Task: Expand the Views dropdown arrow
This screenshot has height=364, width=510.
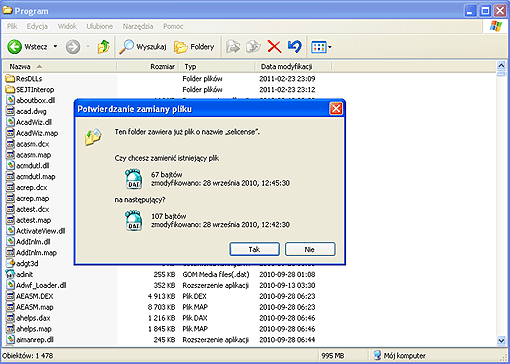Action: point(330,47)
